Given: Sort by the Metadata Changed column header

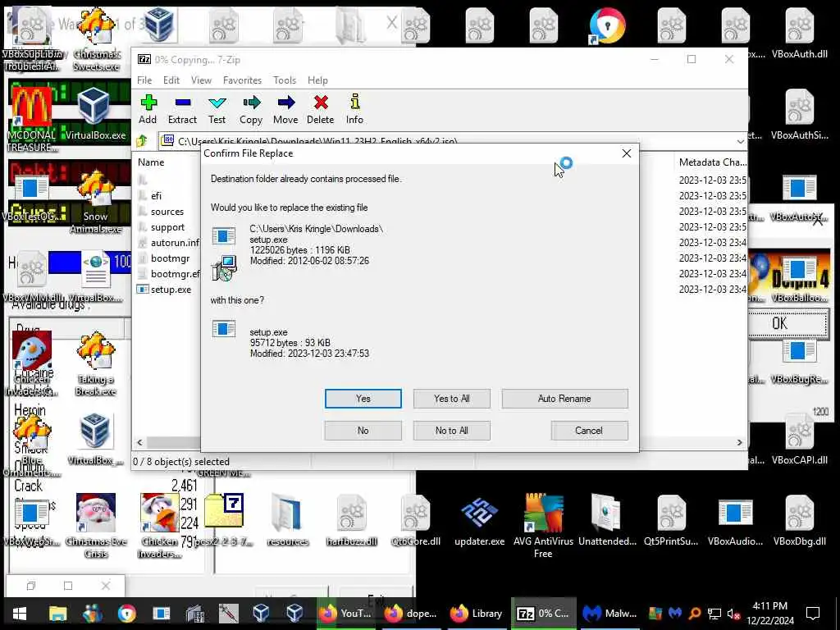Looking at the screenshot, I should [x=711, y=162].
